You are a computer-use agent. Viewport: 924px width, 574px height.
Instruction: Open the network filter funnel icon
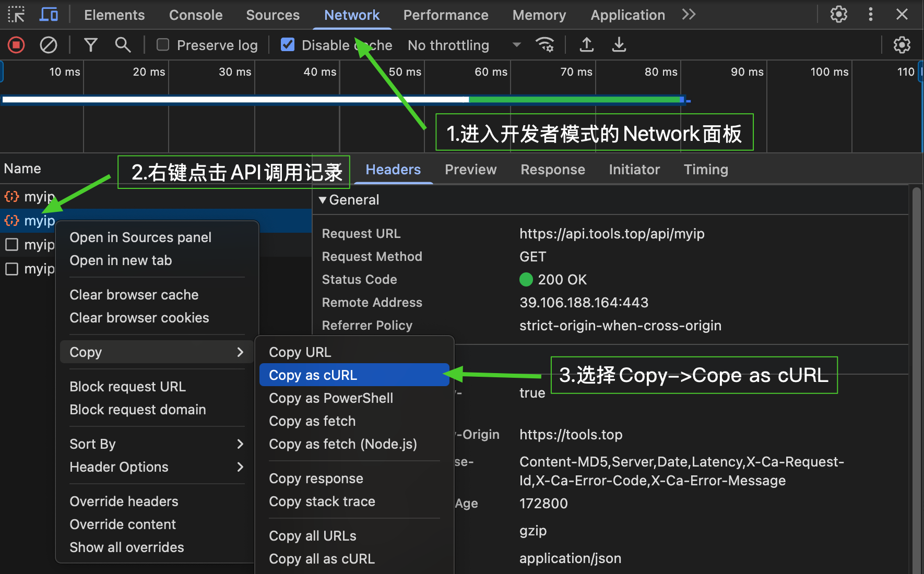pos(91,45)
